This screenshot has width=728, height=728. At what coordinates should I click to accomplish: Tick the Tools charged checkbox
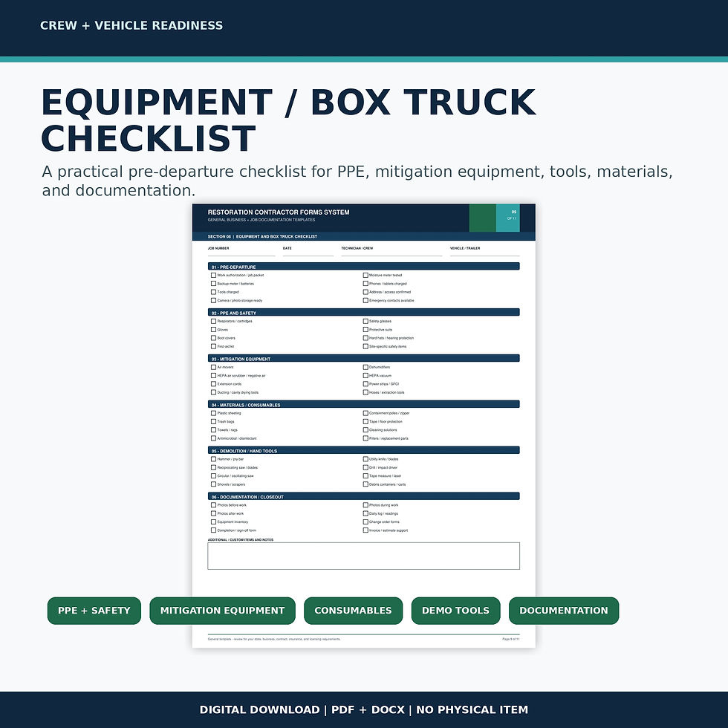point(214,292)
